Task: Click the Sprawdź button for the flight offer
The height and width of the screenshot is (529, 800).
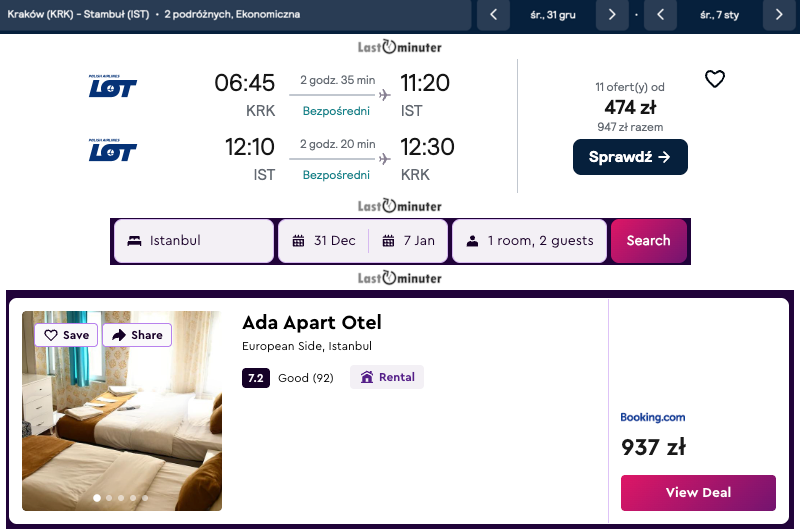Action: [630, 157]
